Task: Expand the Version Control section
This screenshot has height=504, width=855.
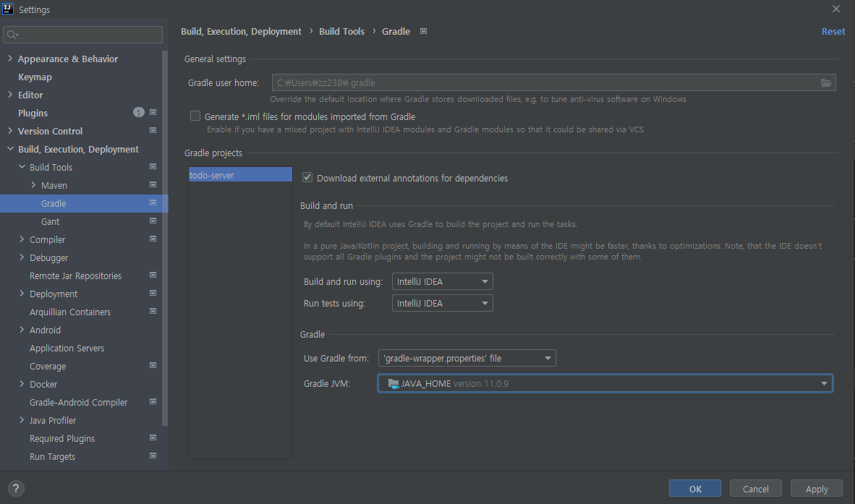Action: click(10, 131)
